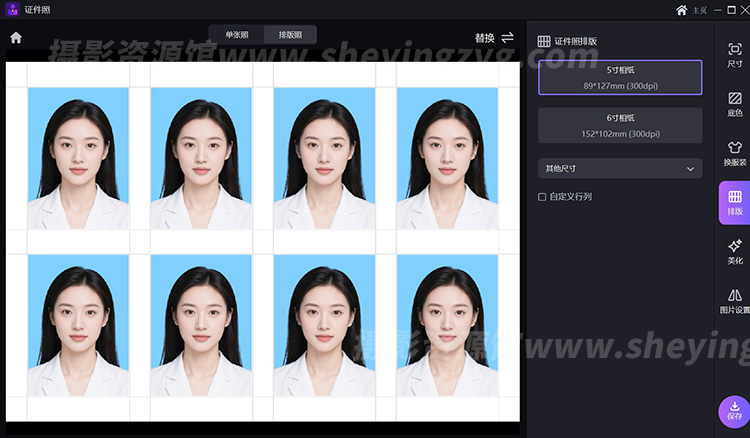Click the bottom-right ID photo thumbnail

click(447, 325)
